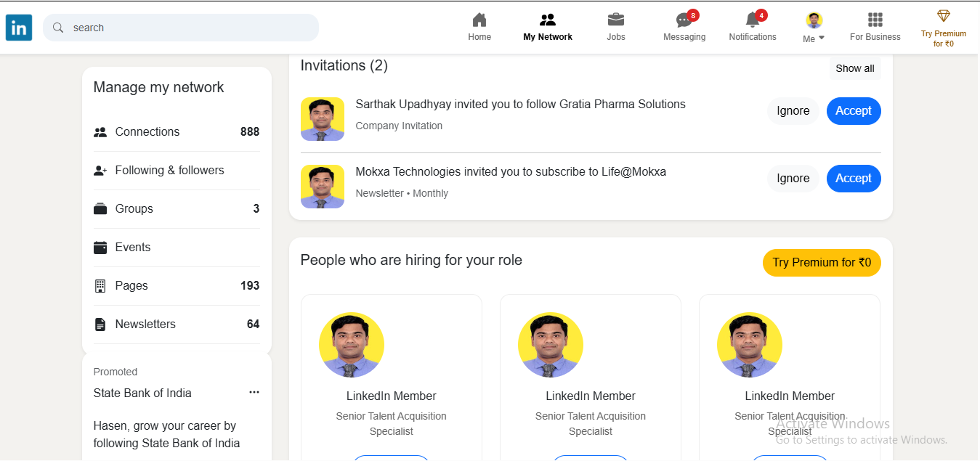Open the Groups link
Screen dimensions: 980x461
(x=177, y=209)
